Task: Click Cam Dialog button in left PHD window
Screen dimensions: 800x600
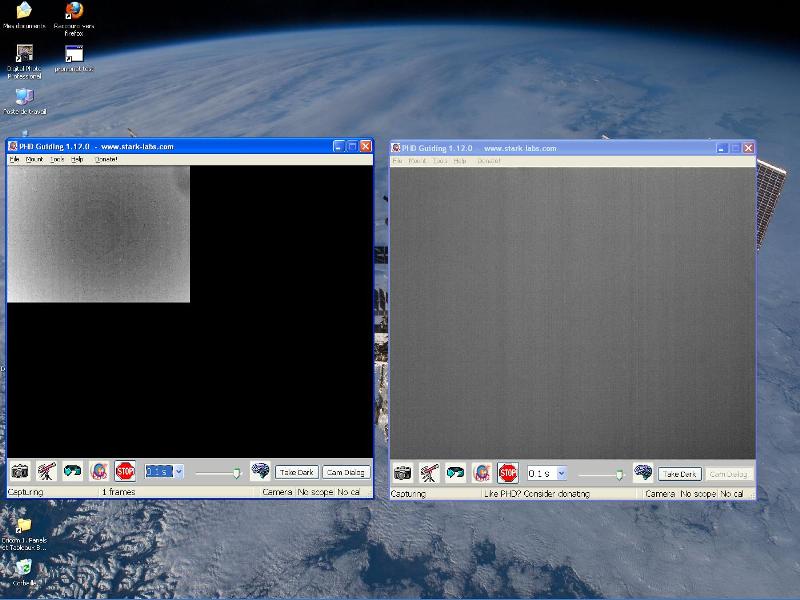Action: (x=346, y=472)
